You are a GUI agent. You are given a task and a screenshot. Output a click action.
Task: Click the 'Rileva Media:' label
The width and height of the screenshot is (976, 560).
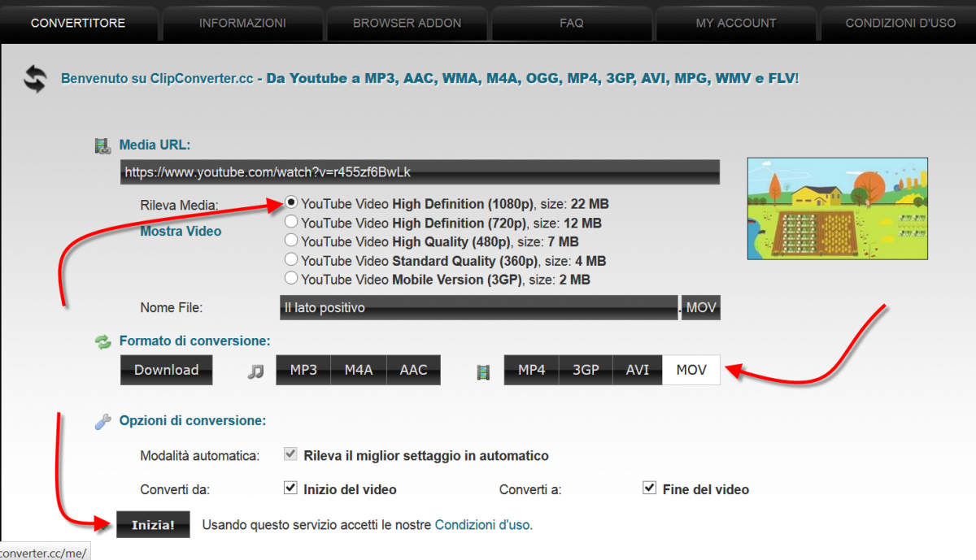tap(179, 206)
